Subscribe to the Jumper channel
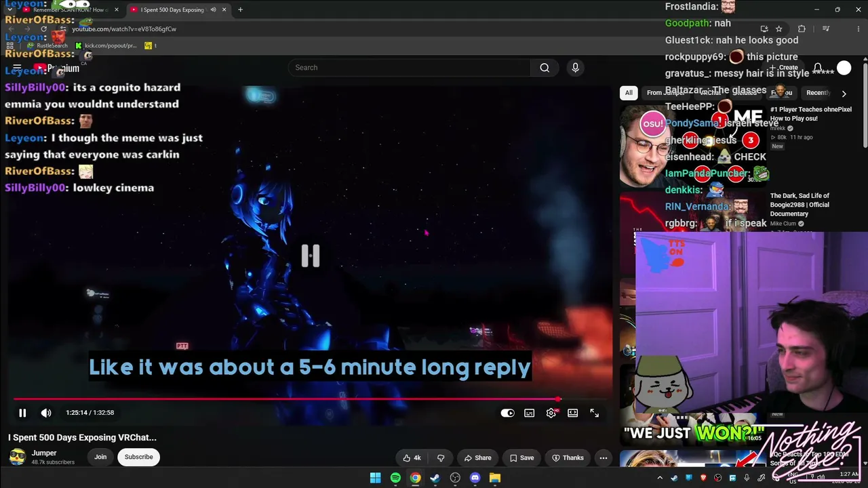868x488 pixels. [x=138, y=457]
